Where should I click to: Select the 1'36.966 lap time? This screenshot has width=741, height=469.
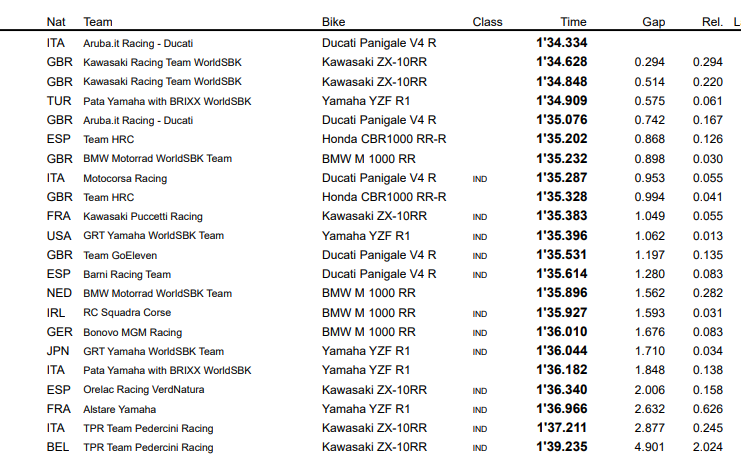[x=561, y=409]
